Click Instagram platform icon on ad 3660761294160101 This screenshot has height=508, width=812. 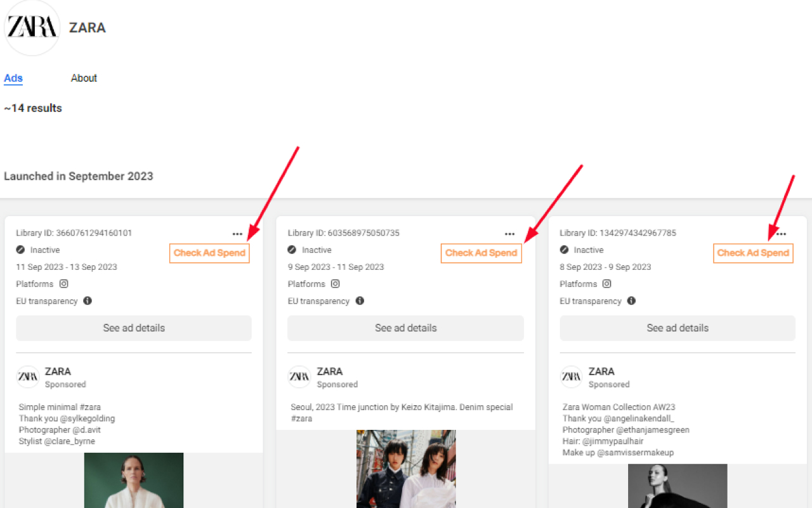pyautogui.click(x=63, y=284)
